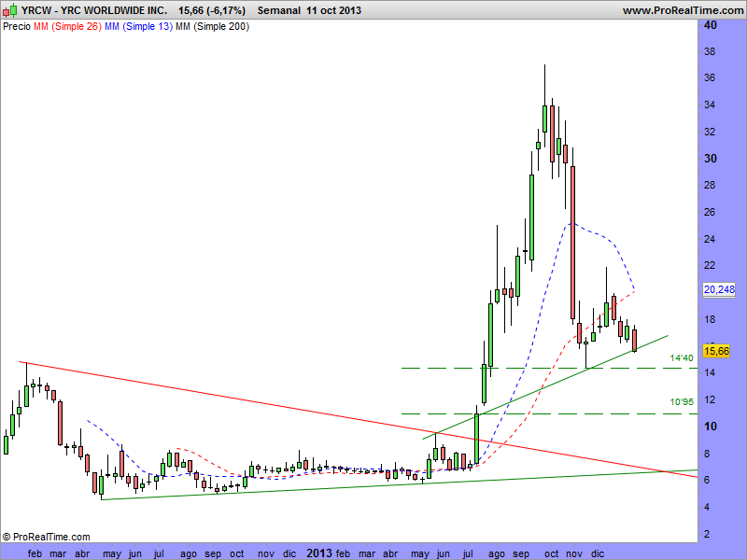The width and height of the screenshot is (747, 560).
Task: Click the YRCW ticker symbol in the title
Action: tap(20, 10)
